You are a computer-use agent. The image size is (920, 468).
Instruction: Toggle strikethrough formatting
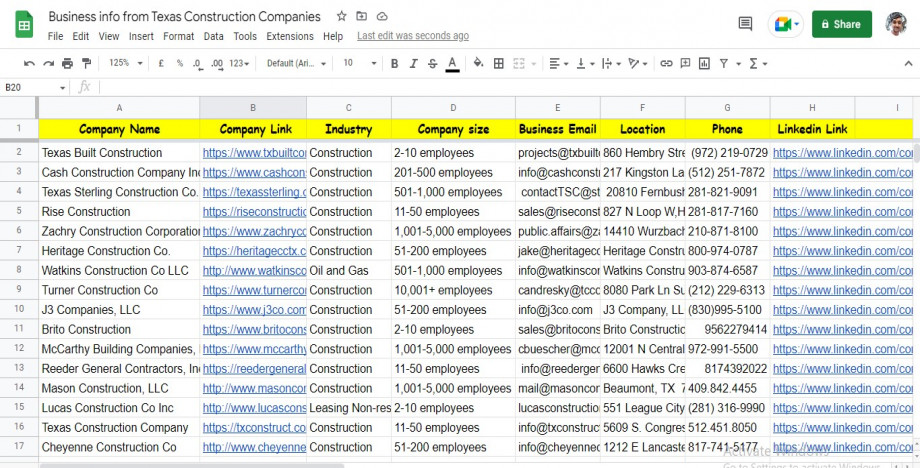(x=432, y=63)
